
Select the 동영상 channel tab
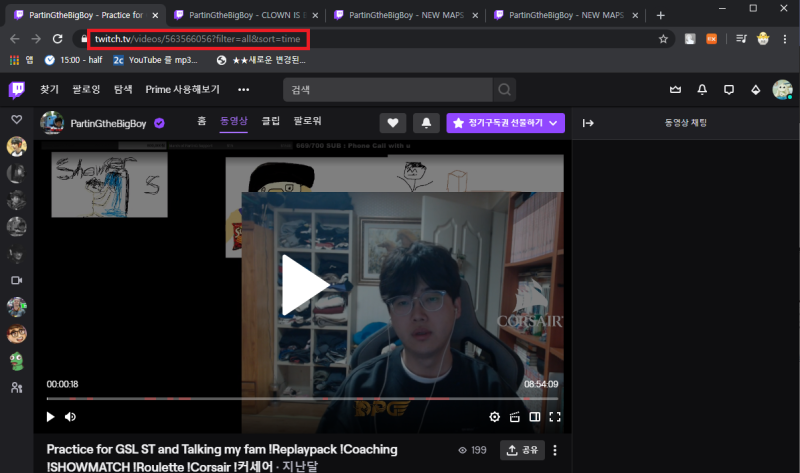click(234, 121)
